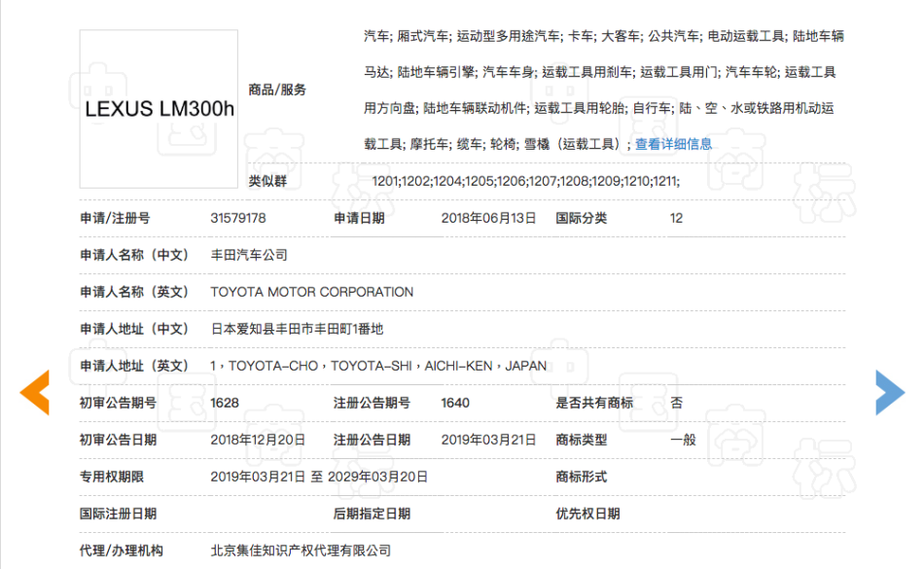Click the 国际分类 label
Image resolution: width=924 pixels, height=569 pixels.
pyautogui.click(x=581, y=219)
